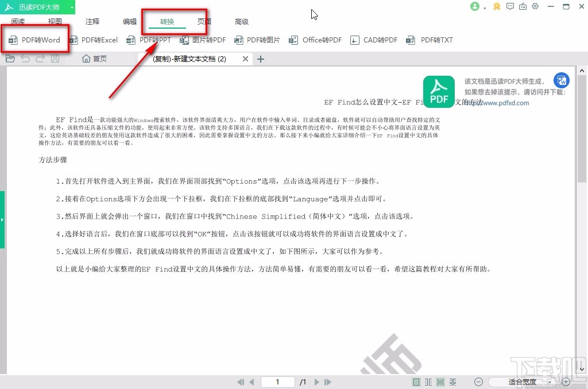Expand the 迅读PDF大师 app menu dropdown
The image size is (588, 389).
coord(72,7)
